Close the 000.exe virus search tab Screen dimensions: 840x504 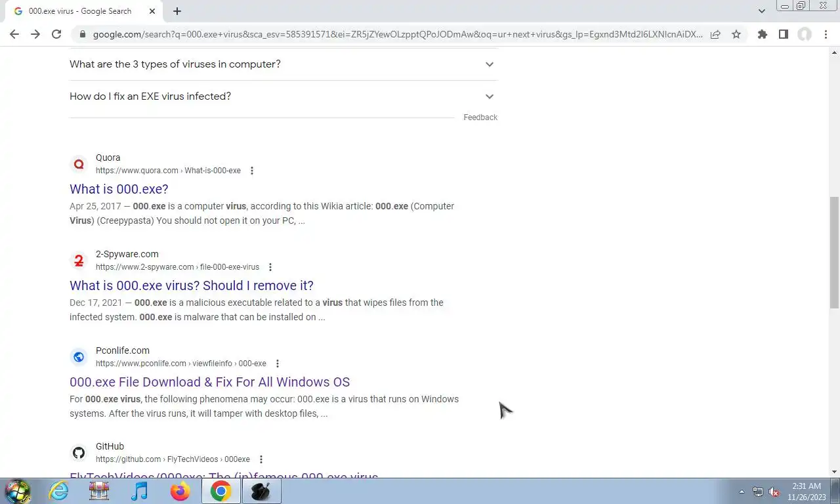152,11
